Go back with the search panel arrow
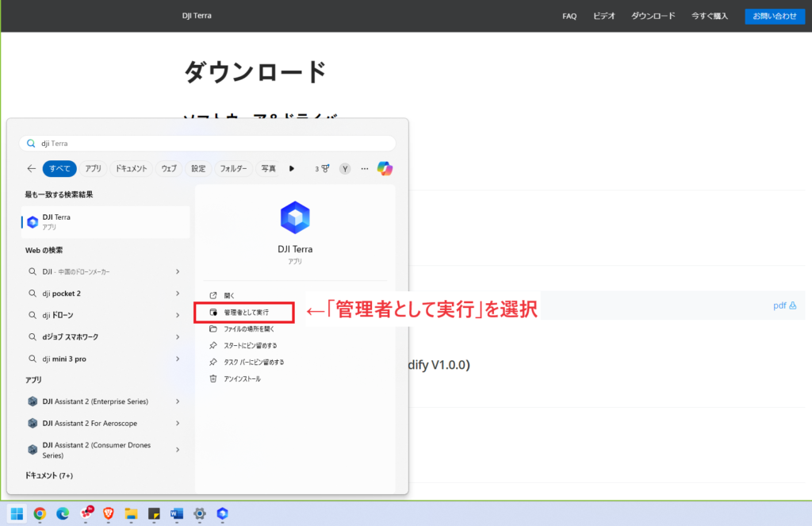Screen dimensions: 812x526 [32, 168]
